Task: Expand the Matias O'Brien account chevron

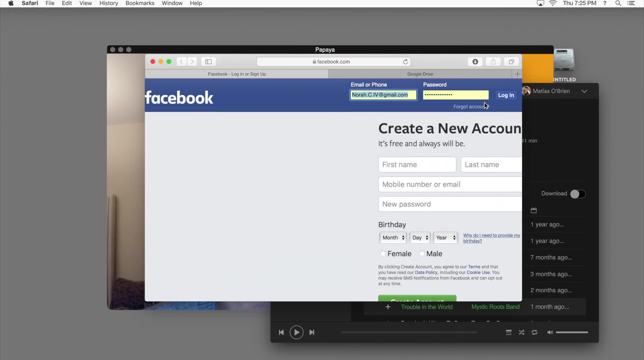Action: pyautogui.click(x=584, y=91)
